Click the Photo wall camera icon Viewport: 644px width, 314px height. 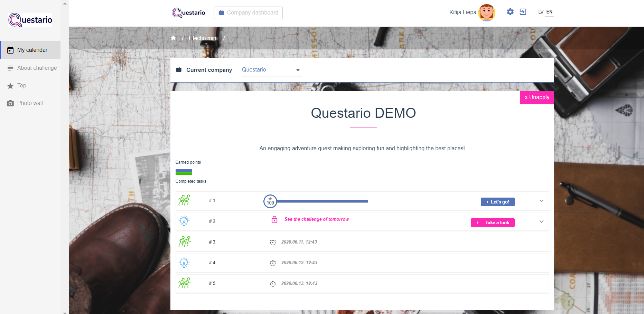10,103
